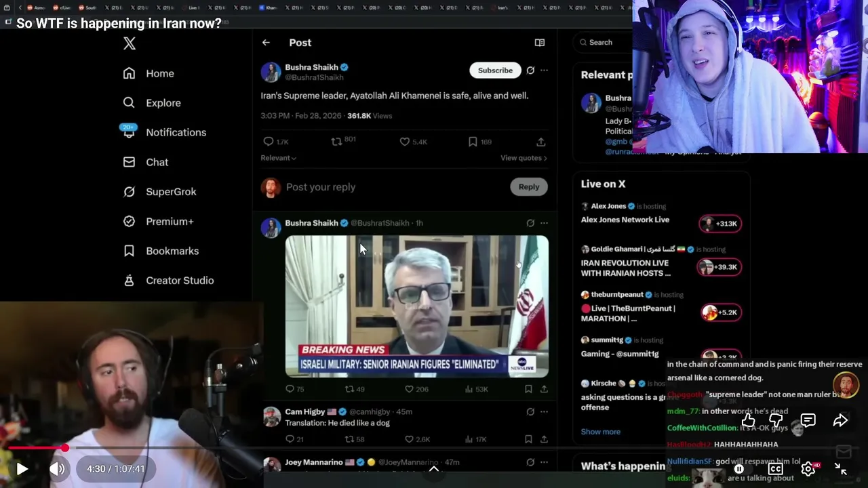The height and width of the screenshot is (488, 868).
Task: Click Show more under Live on X
Action: click(600, 432)
